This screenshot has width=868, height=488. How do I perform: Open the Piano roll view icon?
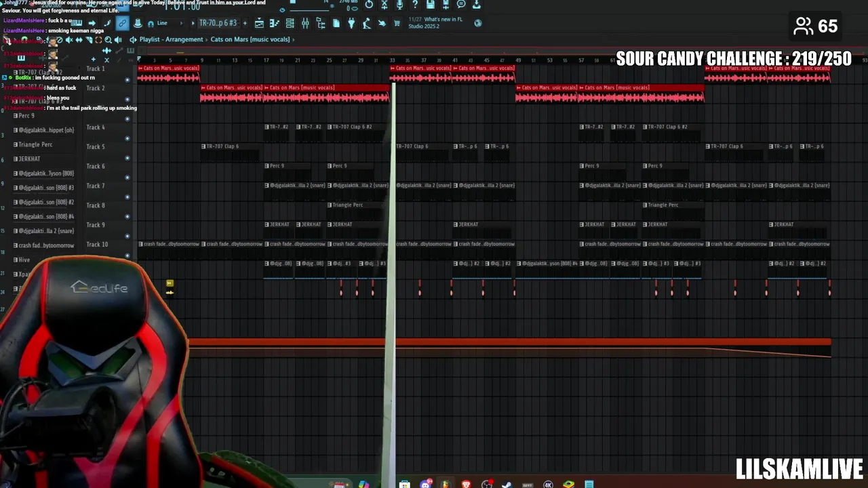click(x=275, y=23)
